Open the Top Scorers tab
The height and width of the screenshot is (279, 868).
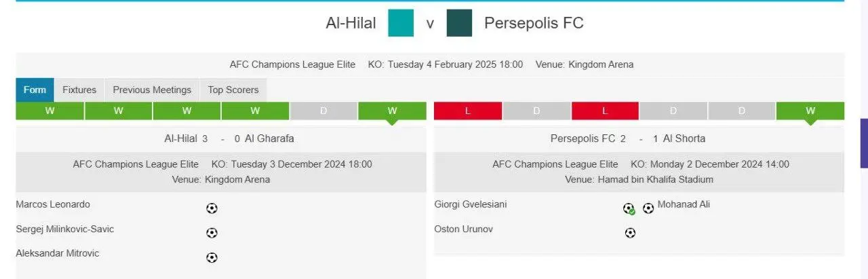tap(233, 90)
